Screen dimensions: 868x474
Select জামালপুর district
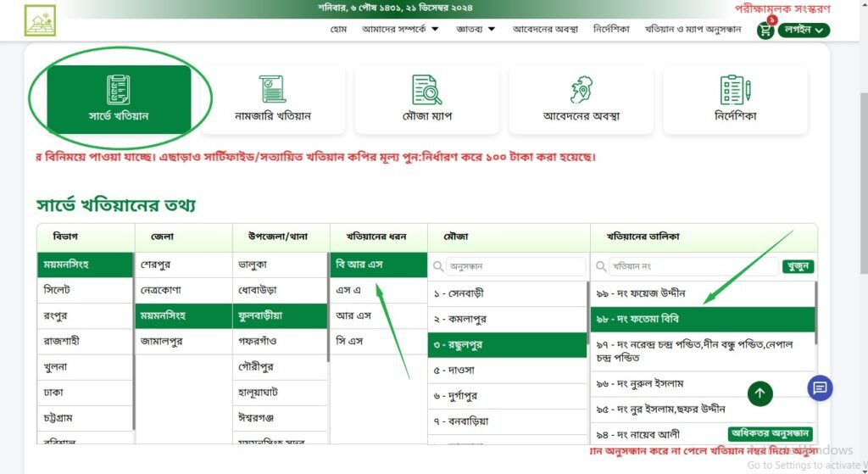click(183, 341)
